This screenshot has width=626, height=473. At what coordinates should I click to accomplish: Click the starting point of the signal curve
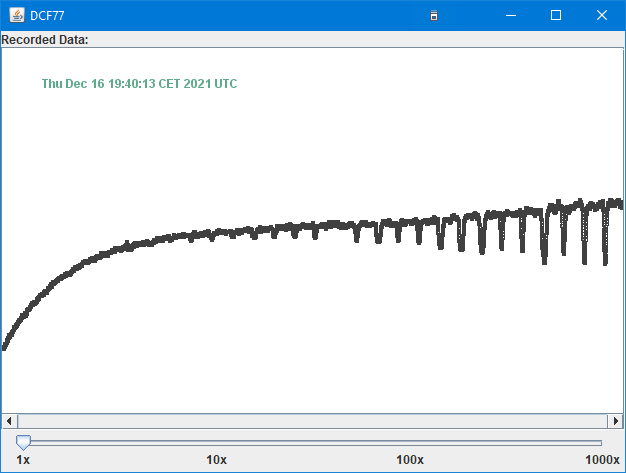coord(4,347)
